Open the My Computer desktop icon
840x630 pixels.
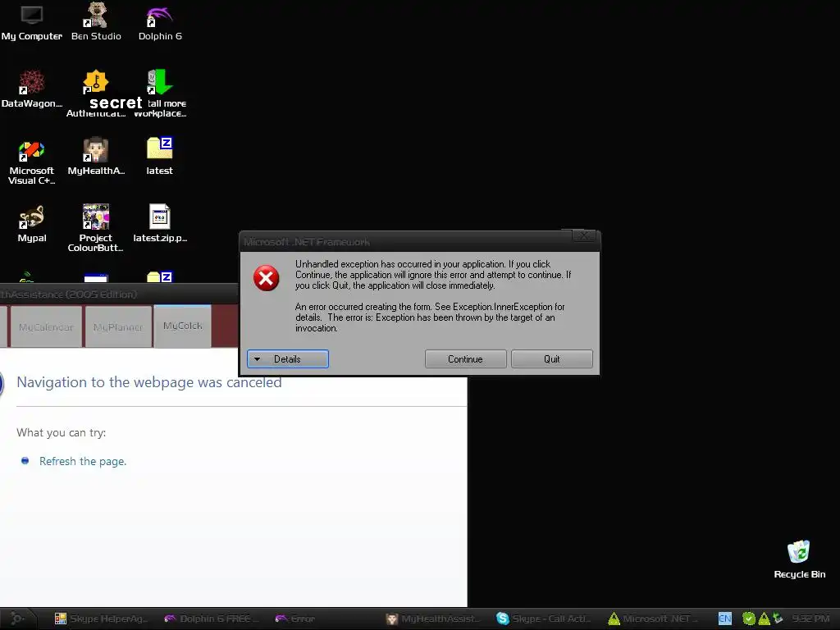pyautogui.click(x=32, y=22)
